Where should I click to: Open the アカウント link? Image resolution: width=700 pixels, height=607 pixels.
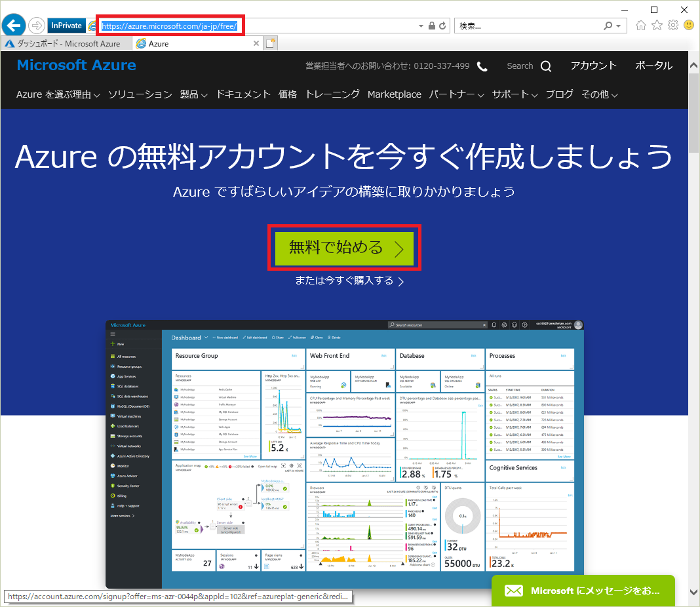[x=594, y=66]
